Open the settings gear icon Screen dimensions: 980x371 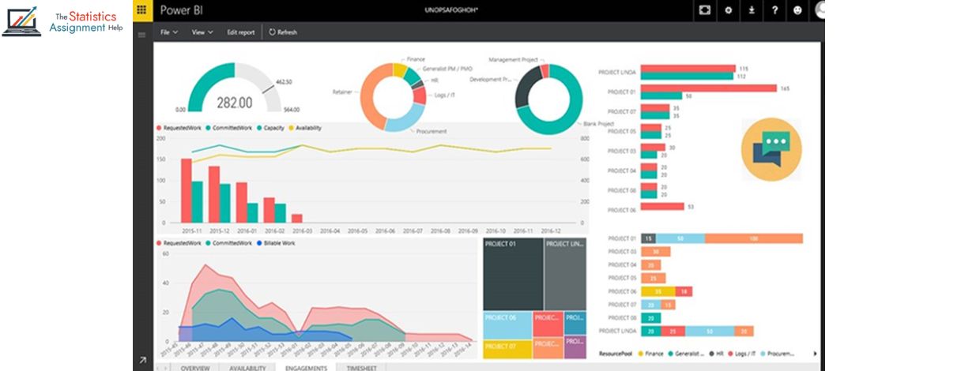(x=728, y=10)
